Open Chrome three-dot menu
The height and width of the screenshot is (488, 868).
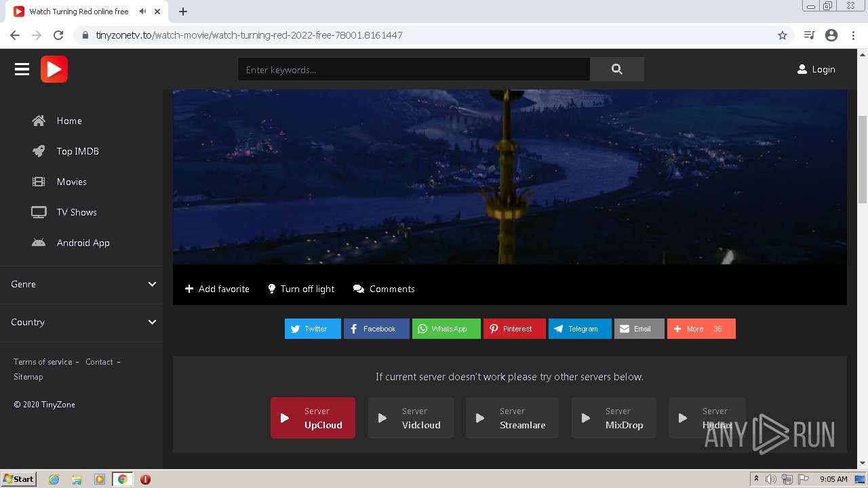(x=853, y=35)
